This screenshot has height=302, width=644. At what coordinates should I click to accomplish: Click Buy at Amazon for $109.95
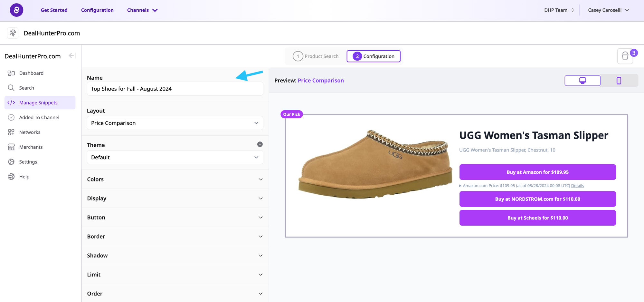pyautogui.click(x=537, y=172)
